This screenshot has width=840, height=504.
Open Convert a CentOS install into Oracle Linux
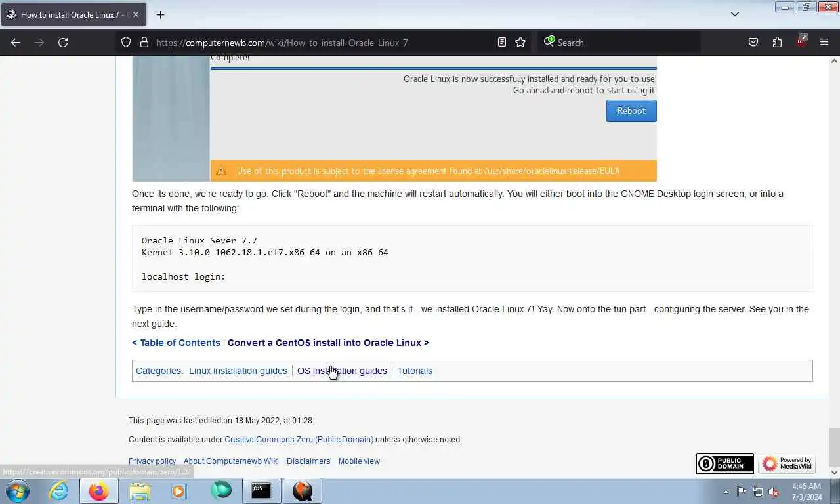(328, 343)
